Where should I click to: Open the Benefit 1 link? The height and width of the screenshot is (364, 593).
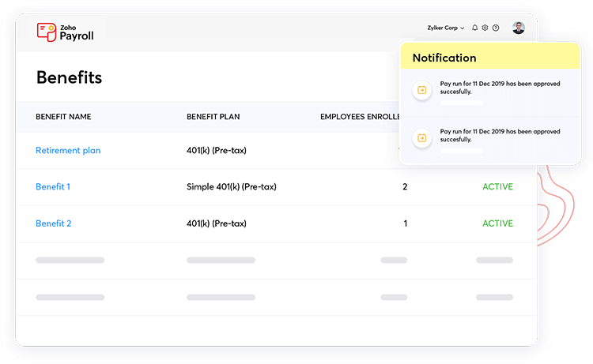(x=53, y=187)
